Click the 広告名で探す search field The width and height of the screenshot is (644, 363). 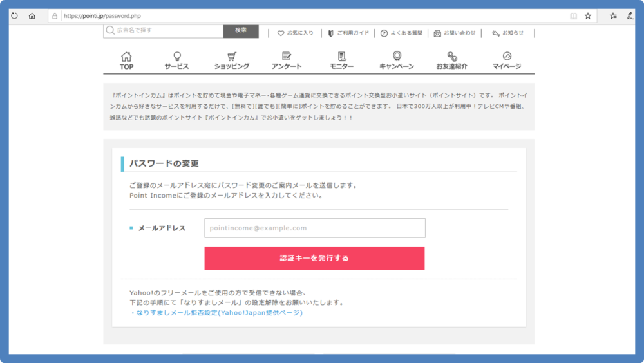pos(164,31)
